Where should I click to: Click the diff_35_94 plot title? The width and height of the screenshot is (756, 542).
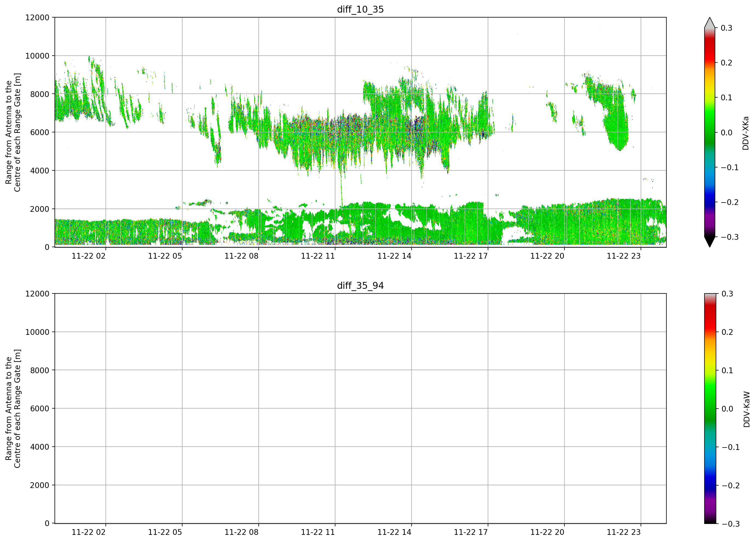point(360,286)
